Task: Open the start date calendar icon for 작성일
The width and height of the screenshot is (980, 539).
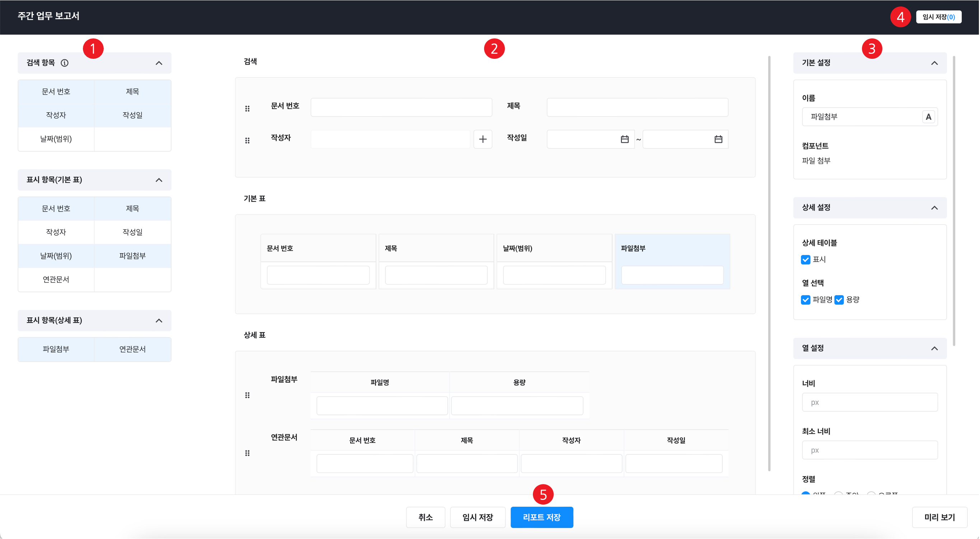Action: point(624,139)
